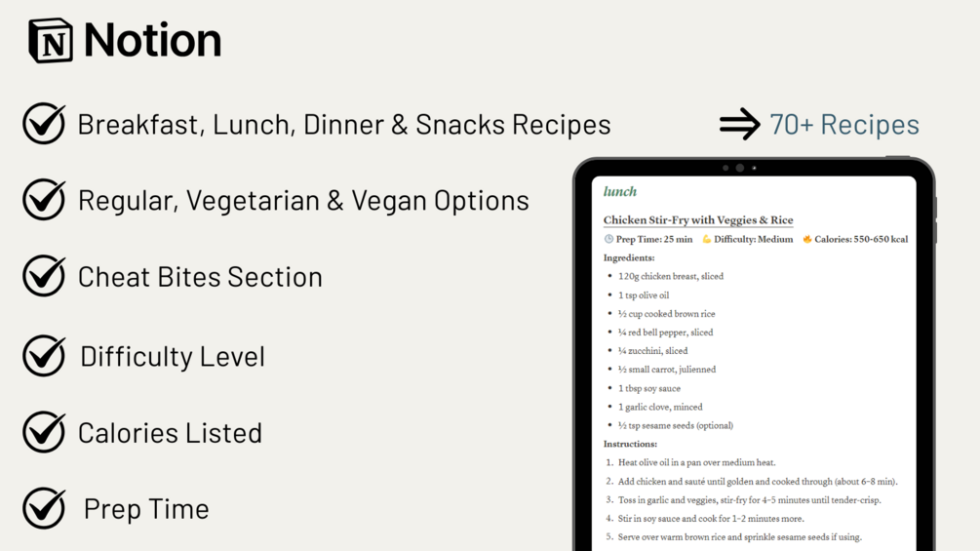
Task: Open the Chicken Stir-Fry with Veggies & Rice title
Action: (x=698, y=219)
